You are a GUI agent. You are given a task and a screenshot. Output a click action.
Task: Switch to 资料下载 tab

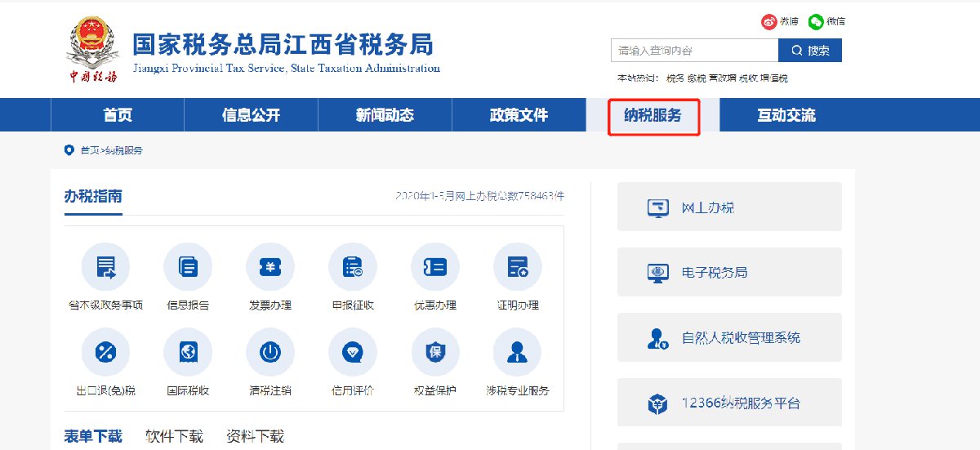(x=255, y=436)
